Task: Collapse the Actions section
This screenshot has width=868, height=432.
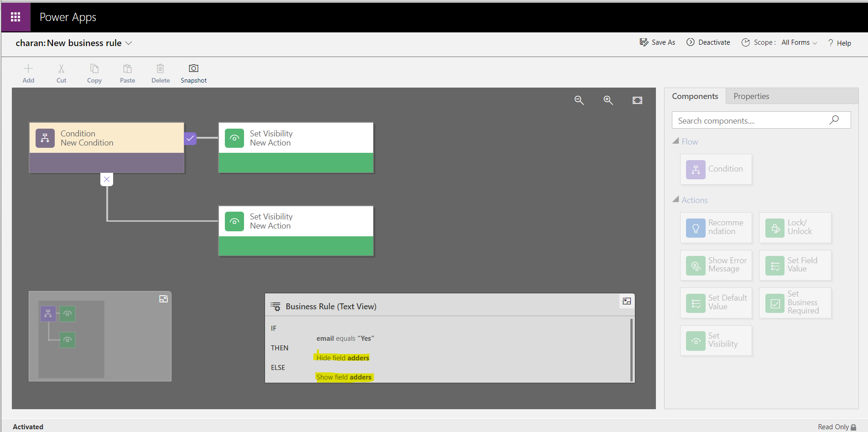Action: [x=676, y=200]
